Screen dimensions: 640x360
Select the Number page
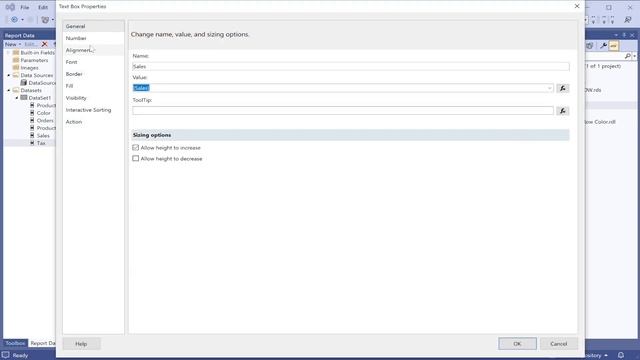click(93, 38)
